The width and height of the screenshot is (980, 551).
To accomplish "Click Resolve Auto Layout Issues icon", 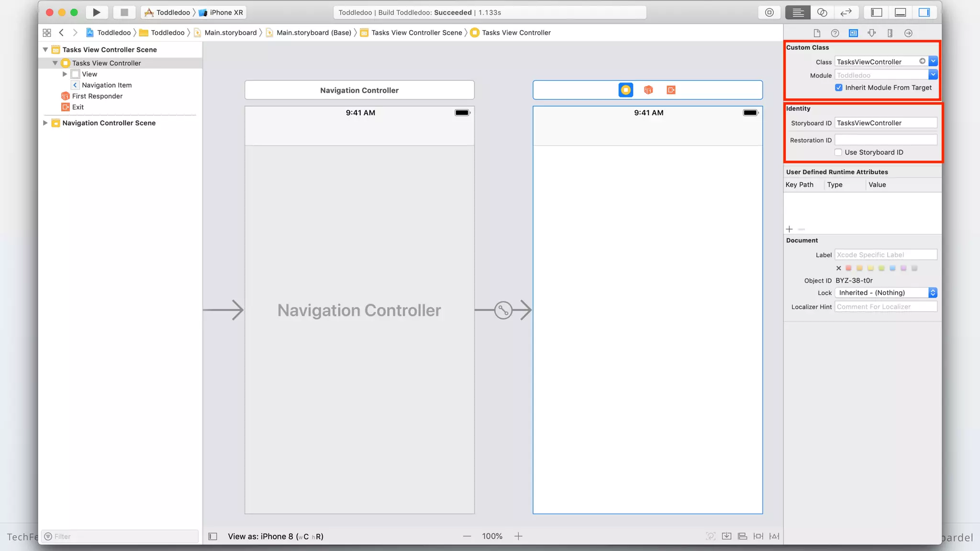I will click(774, 536).
